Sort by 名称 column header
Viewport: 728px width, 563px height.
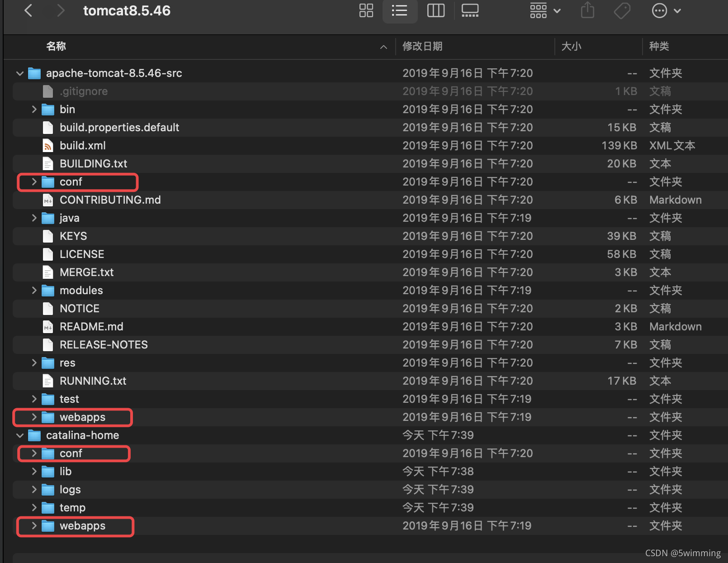pos(56,46)
